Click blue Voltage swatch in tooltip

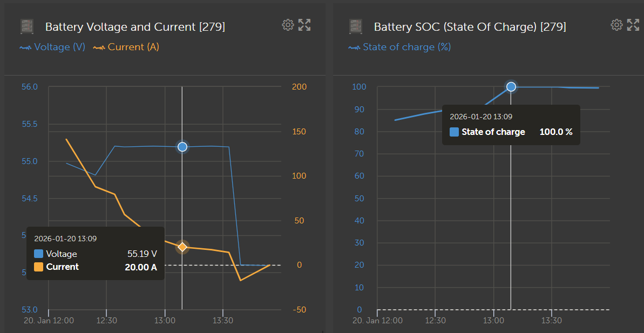(x=38, y=254)
